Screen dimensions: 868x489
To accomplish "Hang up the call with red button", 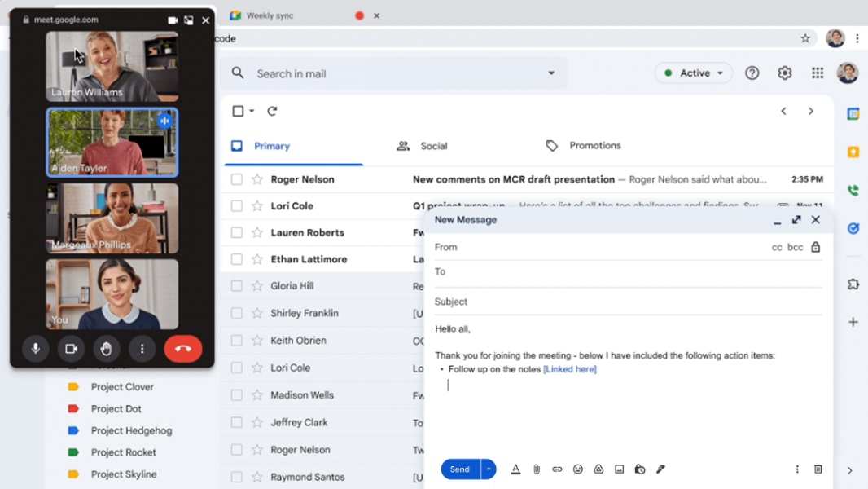I will point(183,349).
